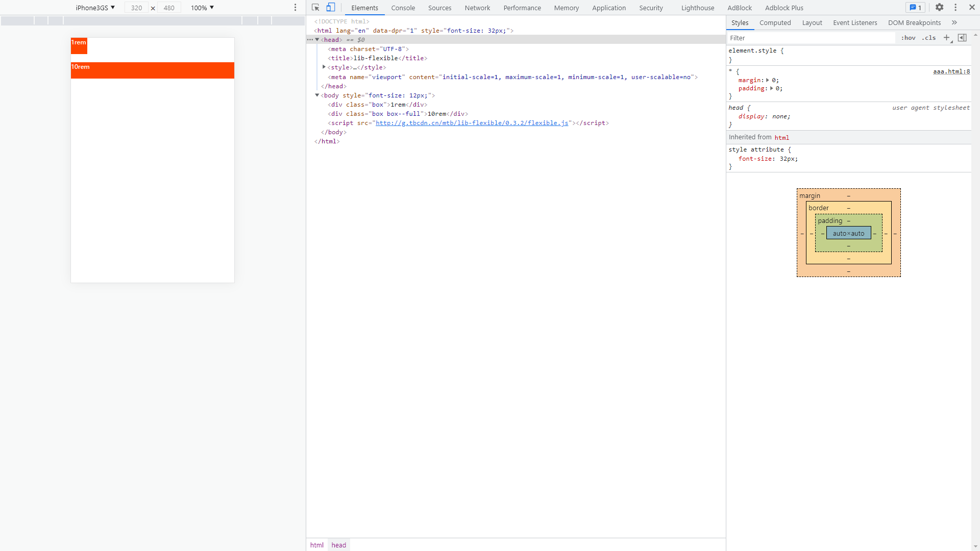This screenshot has height=551, width=980.
Task: Select the div class box 1rem row
Action: [516, 105]
